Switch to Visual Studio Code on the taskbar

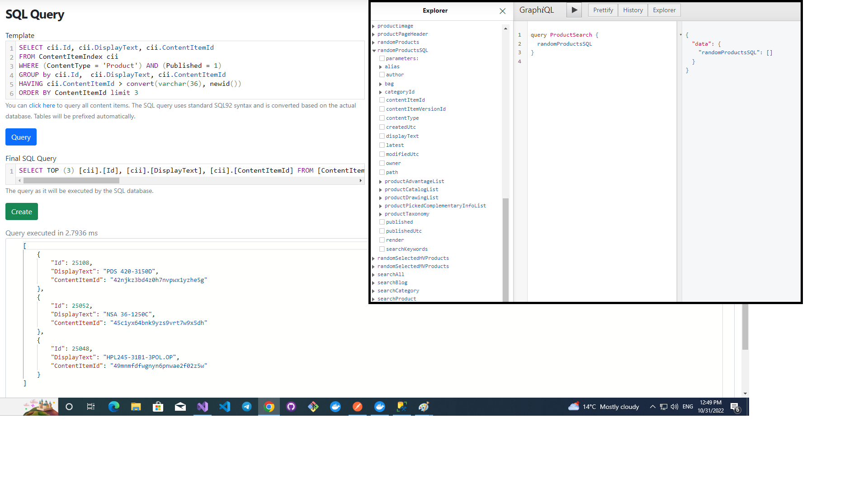click(x=225, y=407)
